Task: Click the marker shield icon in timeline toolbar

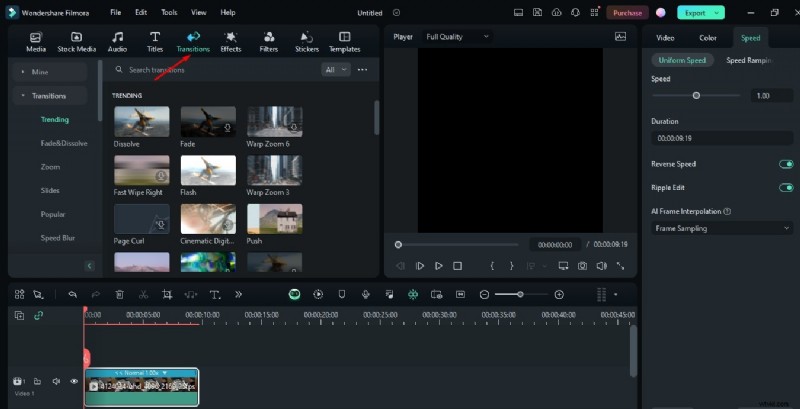Action: (x=342, y=294)
